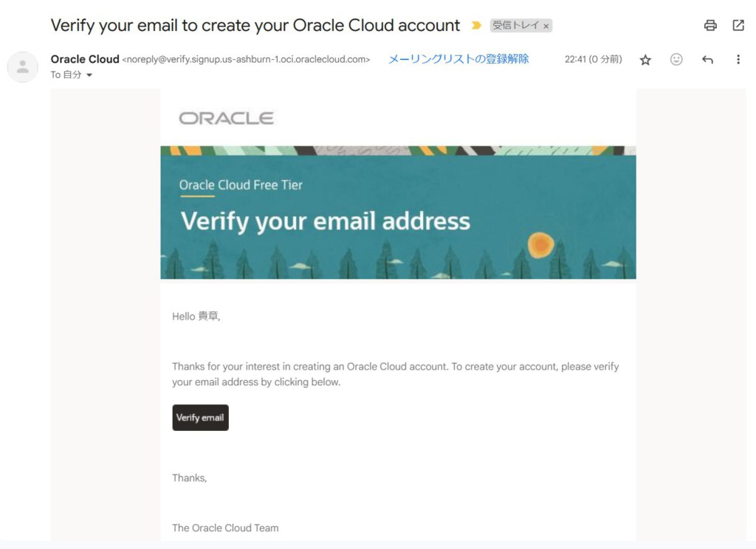Image resolution: width=756 pixels, height=549 pixels.
Task: Click the Oracle logo in the email body
Action: (x=226, y=117)
